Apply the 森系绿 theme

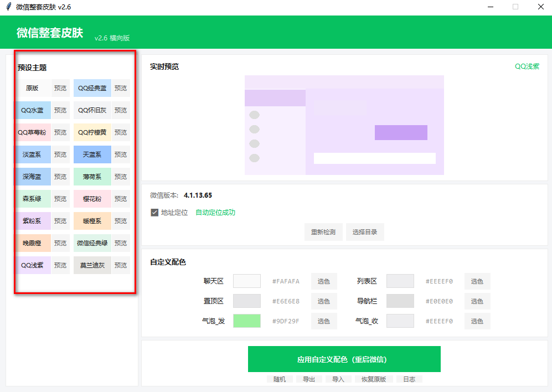click(32, 199)
